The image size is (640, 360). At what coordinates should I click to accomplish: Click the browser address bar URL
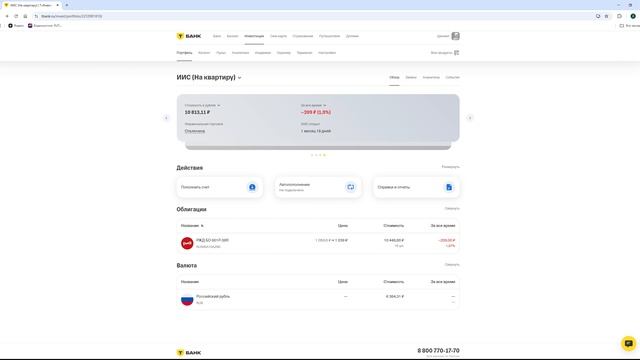[71, 16]
